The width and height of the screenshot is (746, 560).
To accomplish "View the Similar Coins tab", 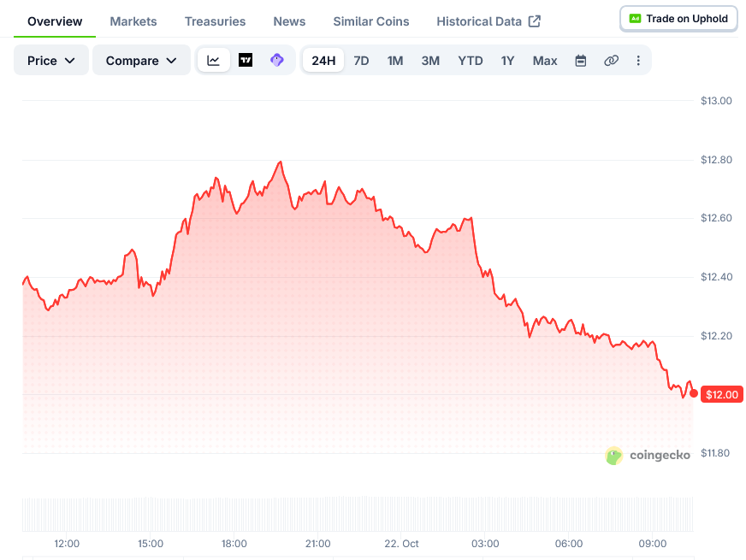I will tap(371, 21).
